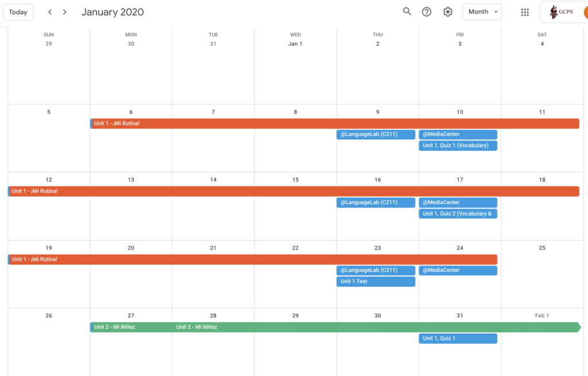This screenshot has width=588, height=376.
Task: Click the January 2020 title heading
Action: pos(113,12)
